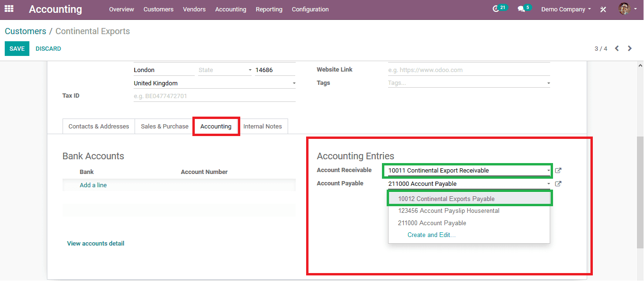Viewport: 644px width, 283px height.
Task: Open the conversations chat icon with badge 5
Action: tap(524, 9)
